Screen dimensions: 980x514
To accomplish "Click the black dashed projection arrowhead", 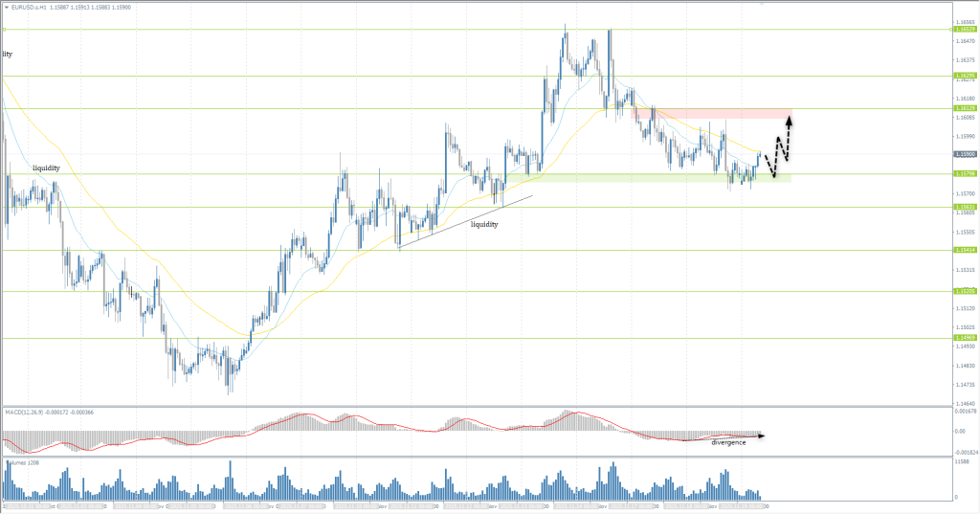I will pos(789,120).
